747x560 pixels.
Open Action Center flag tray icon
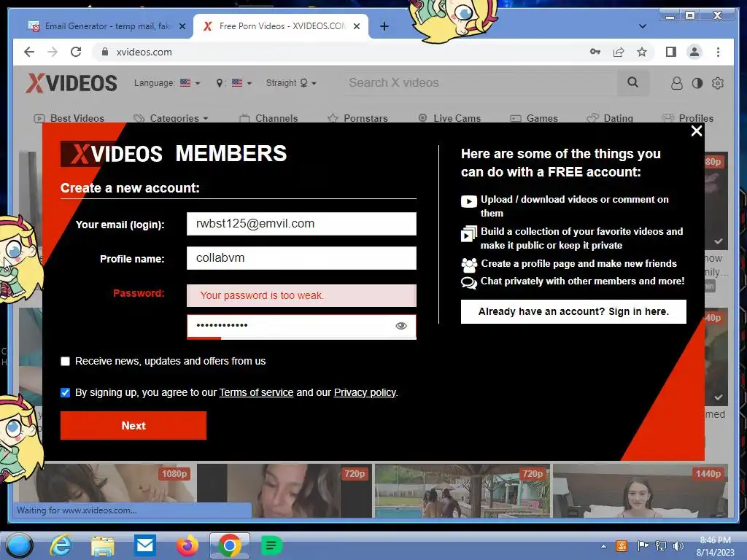click(x=643, y=546)
